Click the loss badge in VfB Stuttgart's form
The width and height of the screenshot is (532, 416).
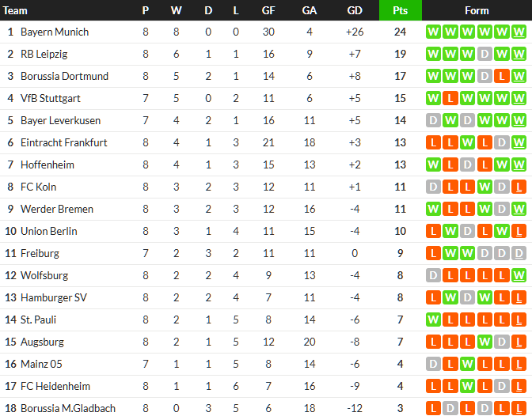[x=450, y=99]
